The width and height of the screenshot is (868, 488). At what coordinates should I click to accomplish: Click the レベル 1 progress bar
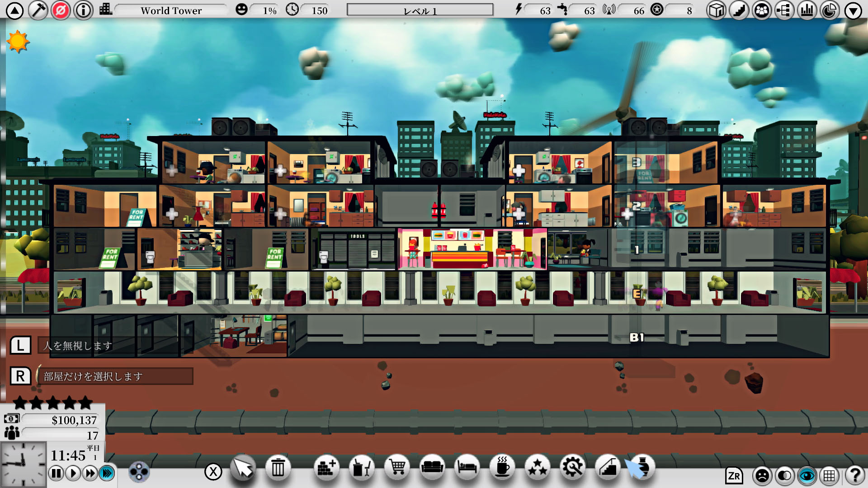point(420,10)
